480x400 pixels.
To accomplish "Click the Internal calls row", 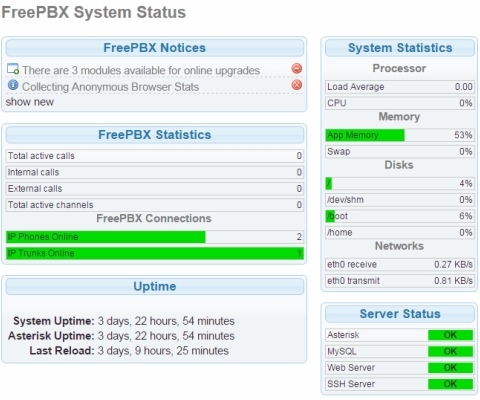I will 155,172.
